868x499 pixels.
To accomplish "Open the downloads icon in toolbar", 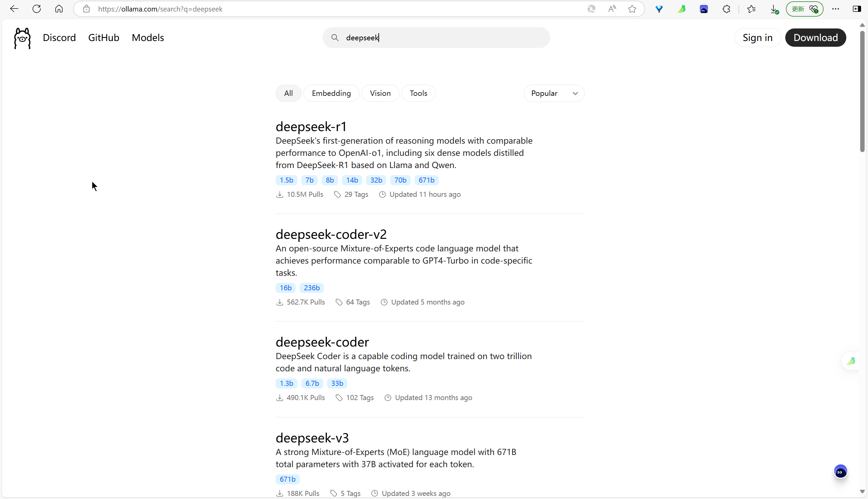I will point(774,9).
